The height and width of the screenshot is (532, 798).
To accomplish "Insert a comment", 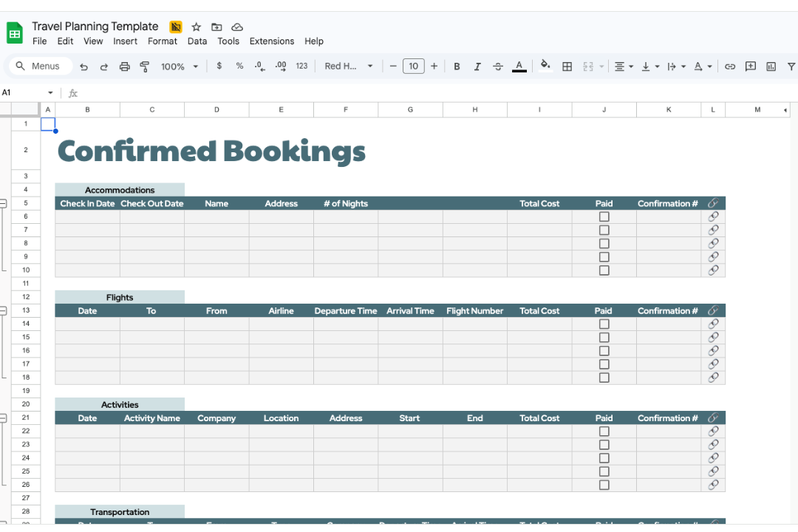I will 751,66.
